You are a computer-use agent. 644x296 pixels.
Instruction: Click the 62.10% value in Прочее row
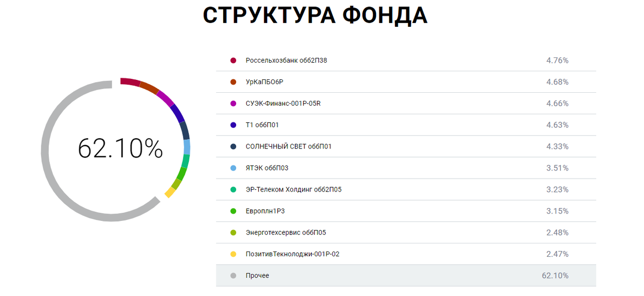(x=555, y=275)
